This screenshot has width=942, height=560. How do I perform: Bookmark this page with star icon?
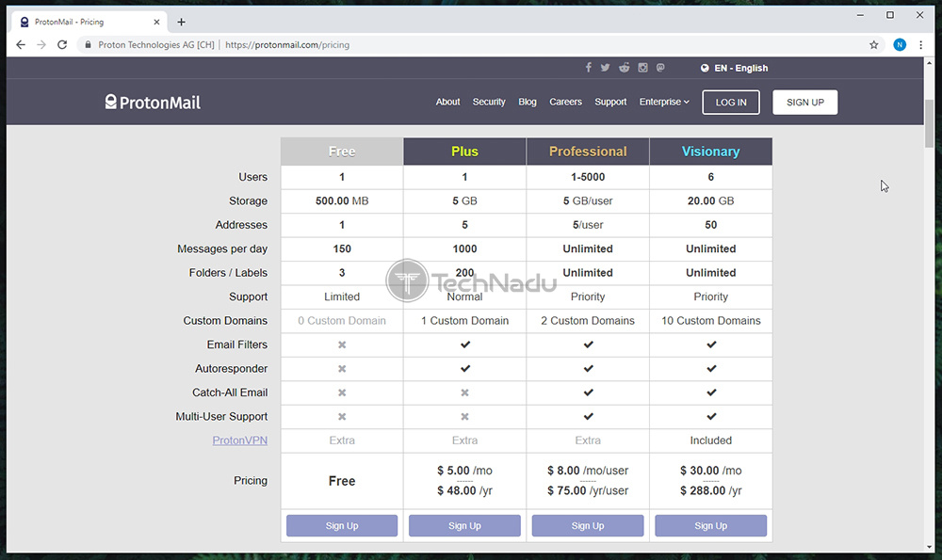tap(873, 44)
